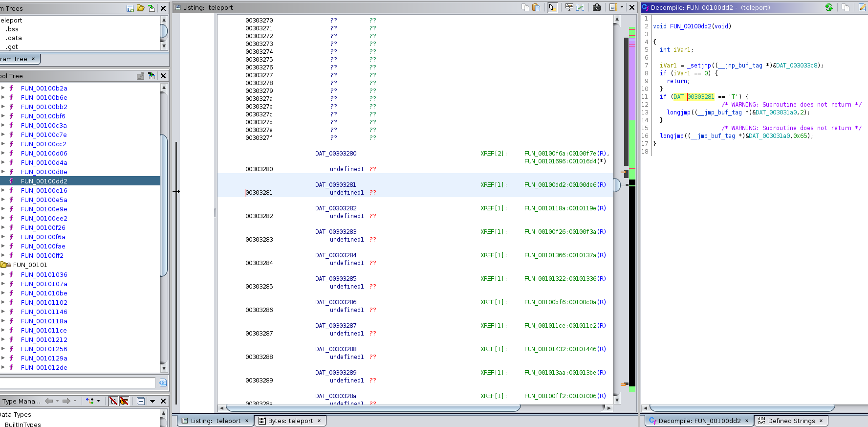Image resolution: width=868 pixels, height=427 pixels.
Task: Select FUN_00101036 in the Symbol Tree
Action: pyautogui.click(x=44, y=275)
